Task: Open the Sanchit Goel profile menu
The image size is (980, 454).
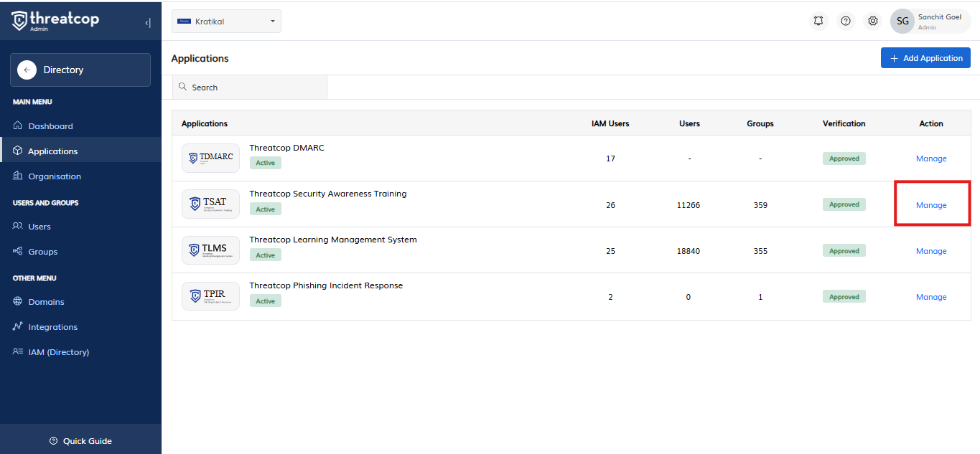Action: point(930,21)
